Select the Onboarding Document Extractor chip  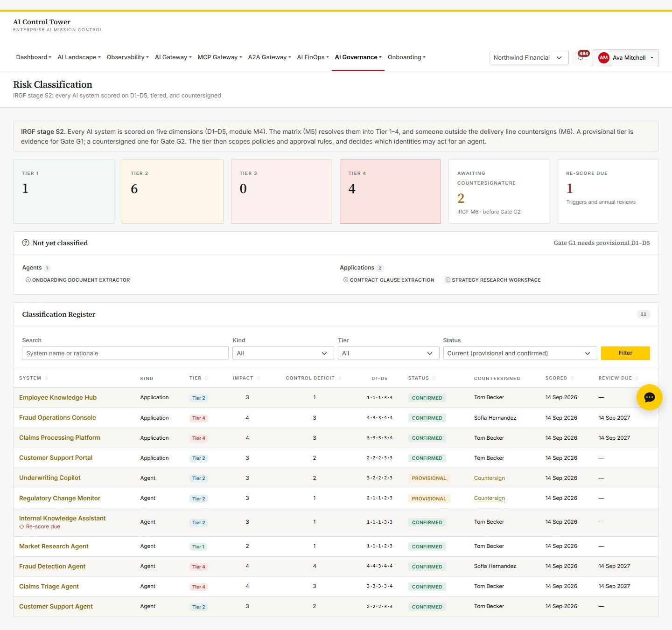click(78, 280)
